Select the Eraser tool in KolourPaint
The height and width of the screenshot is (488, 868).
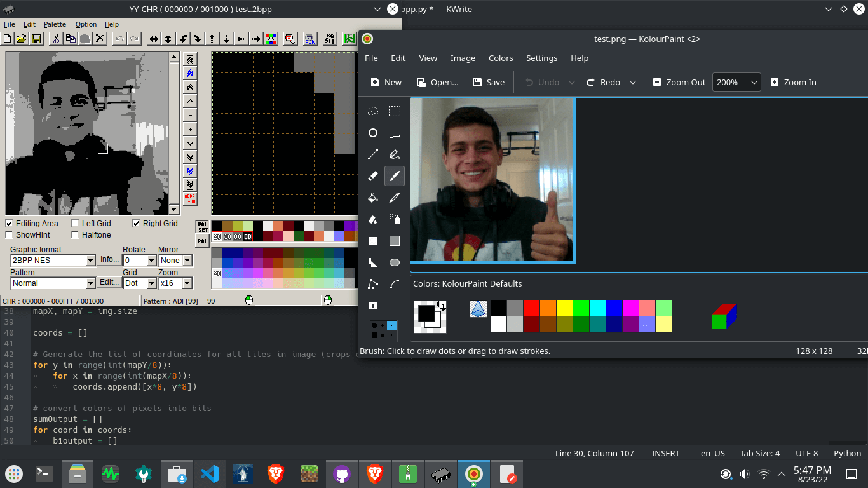pos(373,176)
